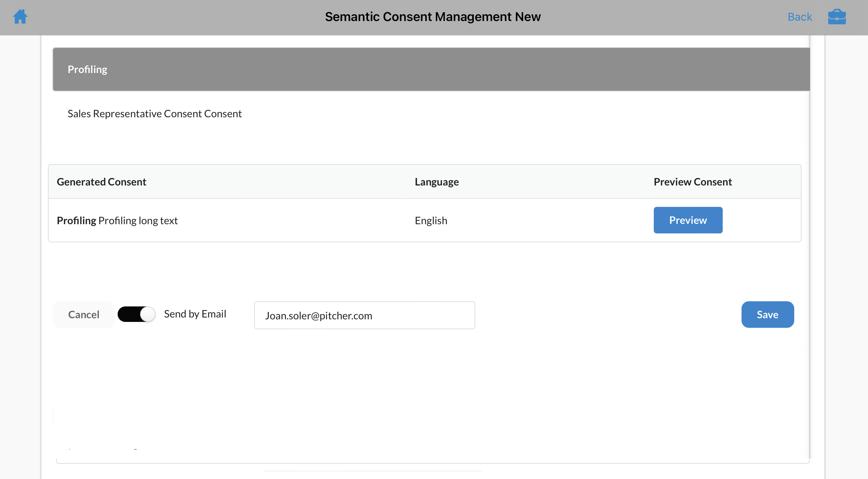The width and height of the screenshot is (868, 479).
Task: Click the bold Profiling word in row
Action: [x=76, y=221]
